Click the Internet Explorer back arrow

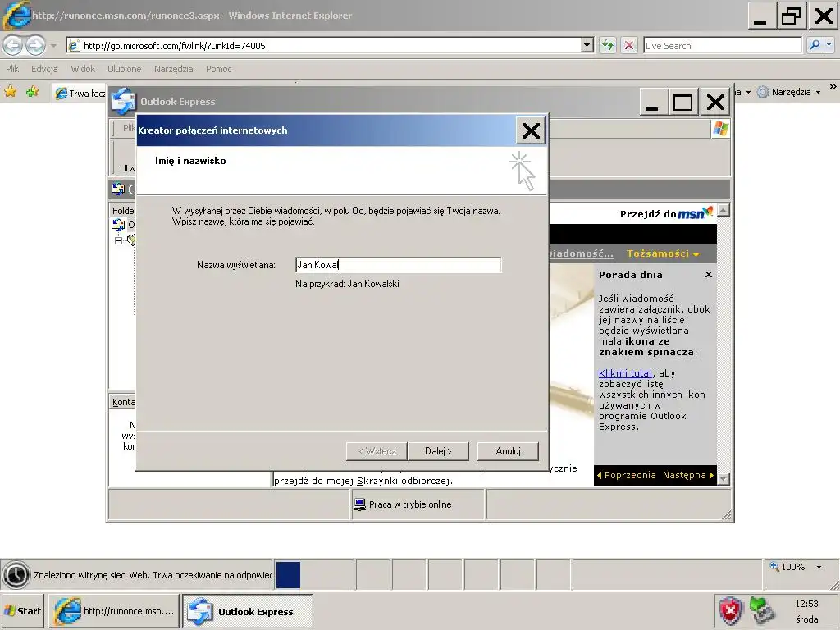(13, 46)
